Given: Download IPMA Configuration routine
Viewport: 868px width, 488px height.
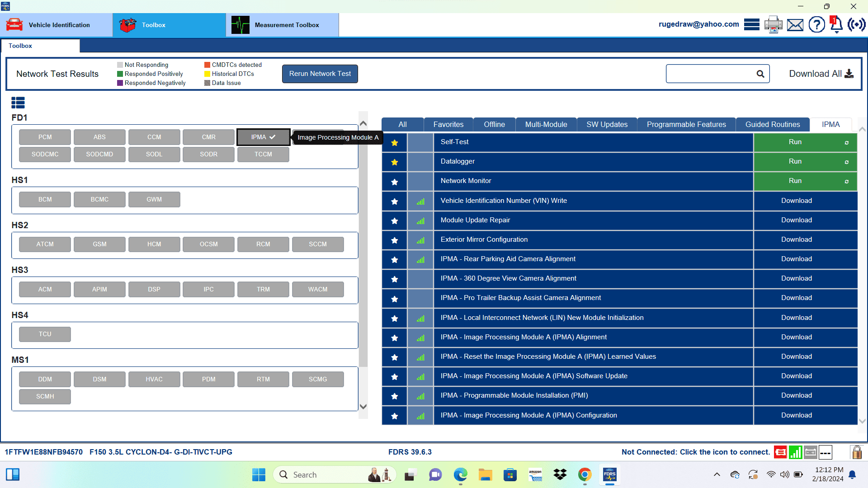Looking at the screenshot, I should coord(805,415).
